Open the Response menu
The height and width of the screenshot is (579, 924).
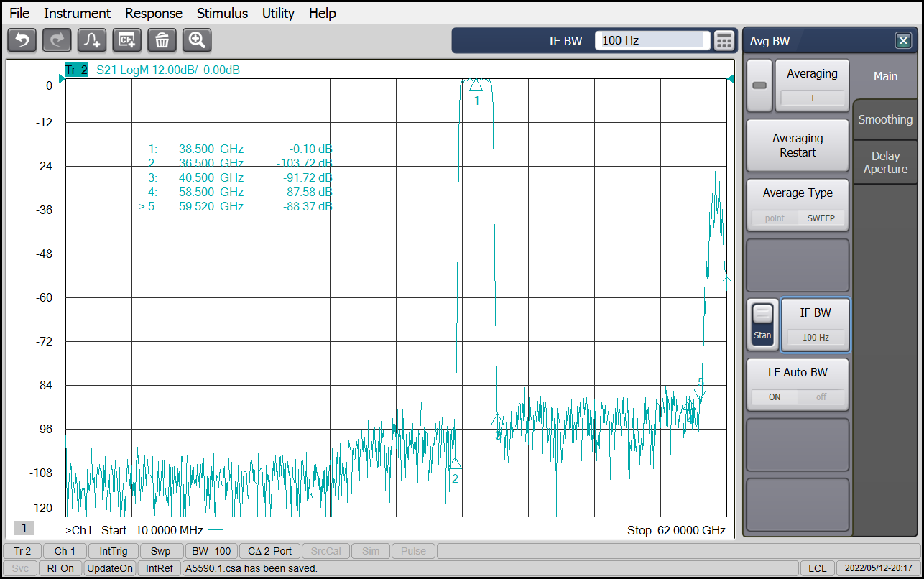pyautogui.click(x=154, y=13)
